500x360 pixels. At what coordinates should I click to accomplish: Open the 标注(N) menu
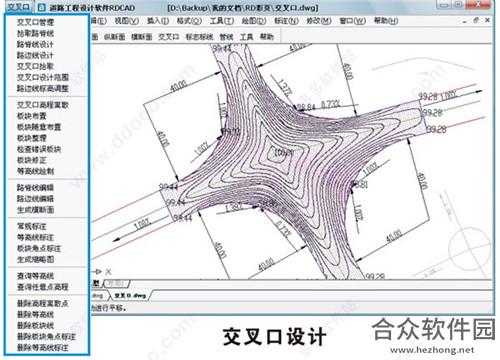point(286,21)
